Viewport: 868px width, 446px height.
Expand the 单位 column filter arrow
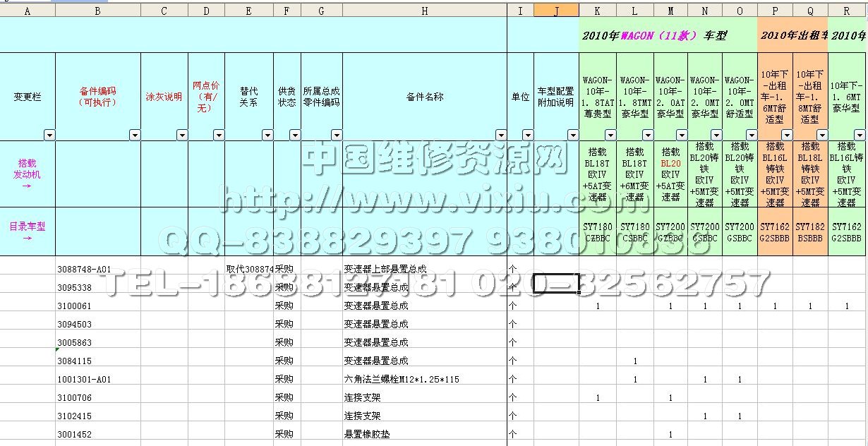(x=527, y=135)
